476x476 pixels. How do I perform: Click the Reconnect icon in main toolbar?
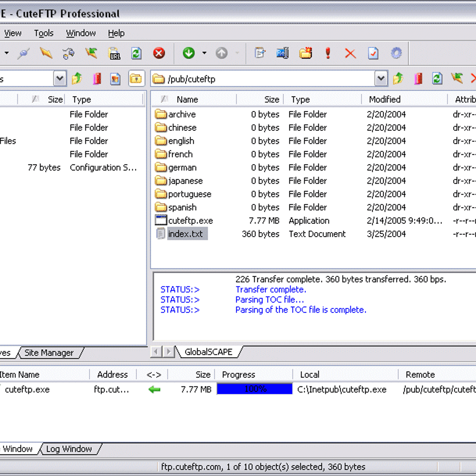pyautogui.click(x=91, y=54)
